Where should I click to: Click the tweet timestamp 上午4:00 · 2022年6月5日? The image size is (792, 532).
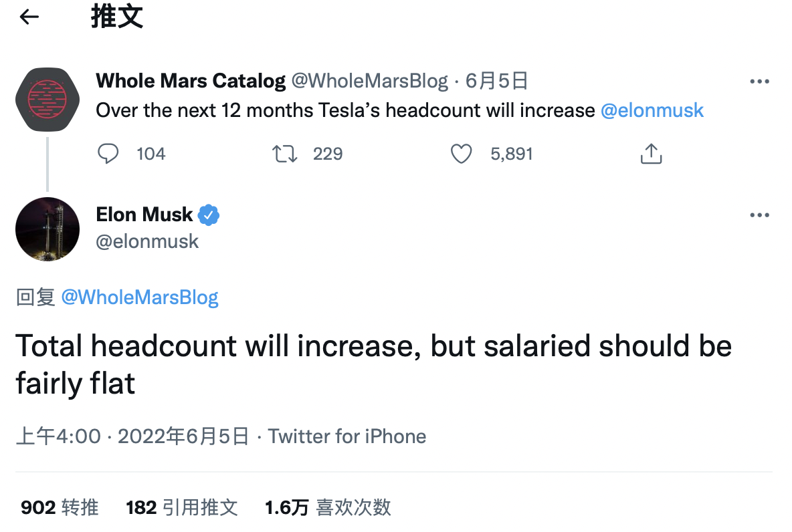pos(132,436)
